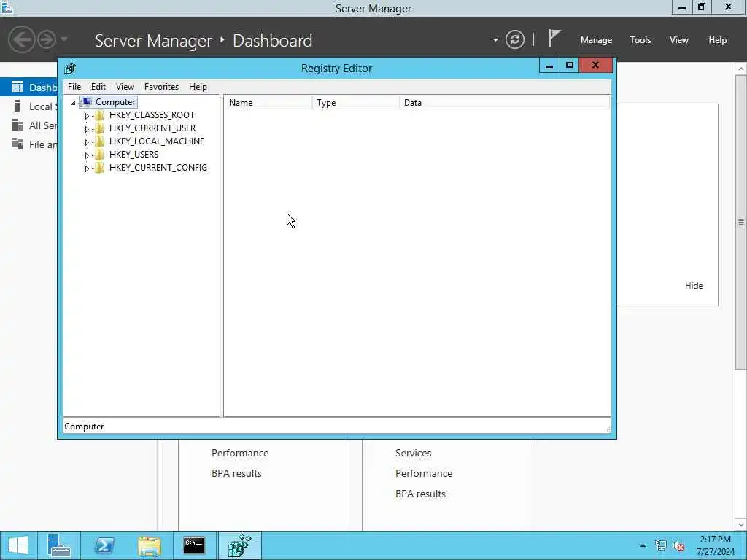Open File Explorer from the taskbar
Image resolution: width=747 pixels, height=560 pixels.
pyautogui.click(x=149, y=545)
